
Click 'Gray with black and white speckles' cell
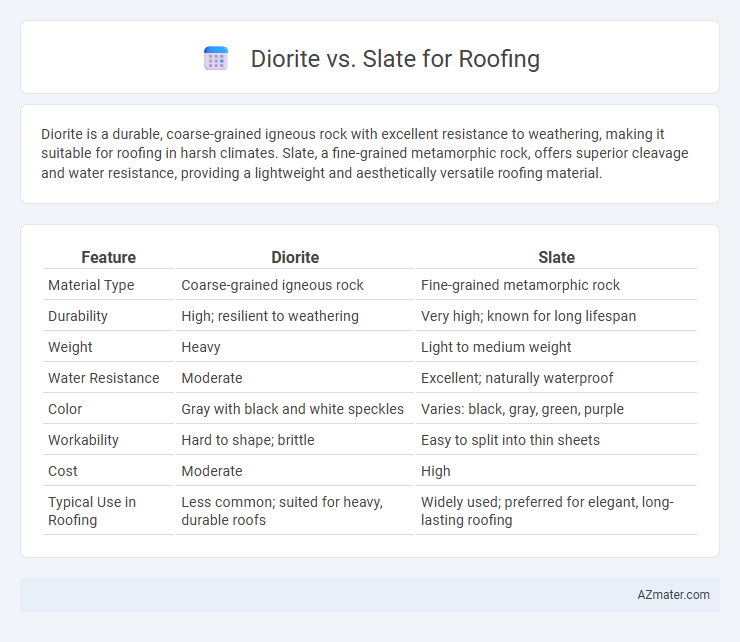(295, 409)
